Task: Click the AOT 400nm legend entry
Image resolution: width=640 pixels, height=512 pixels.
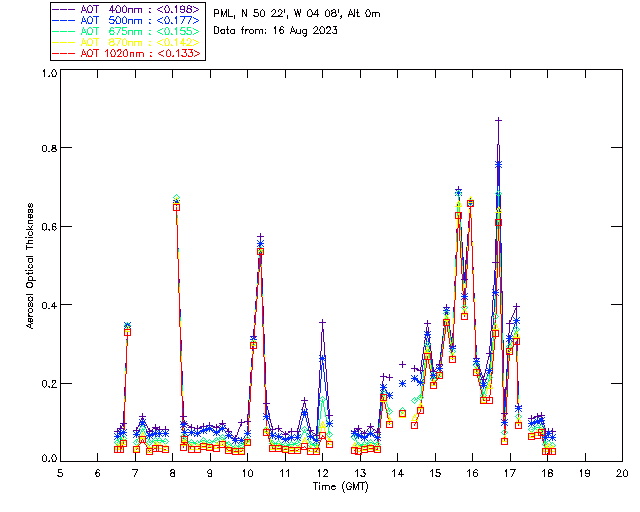Action: pos(127,9)
